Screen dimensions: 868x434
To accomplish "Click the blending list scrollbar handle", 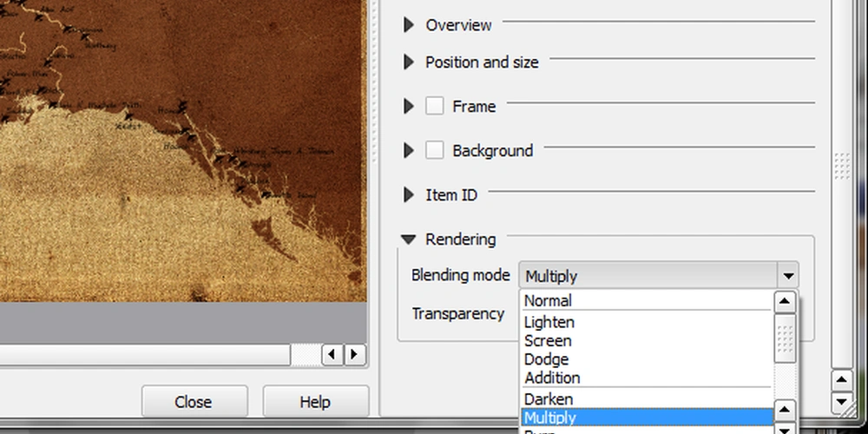I will coord(785,339).
